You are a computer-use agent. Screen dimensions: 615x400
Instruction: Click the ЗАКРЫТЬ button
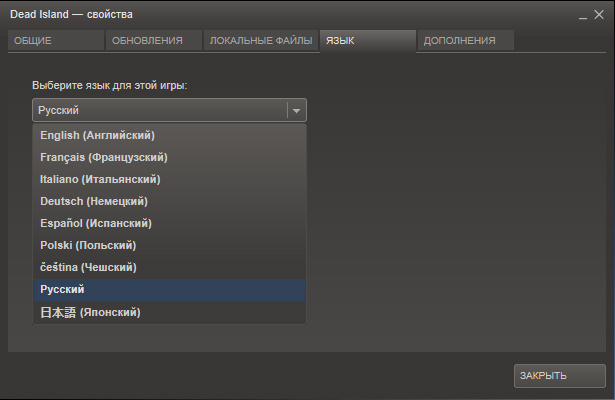pyautogui.click(x=560, y=376)
